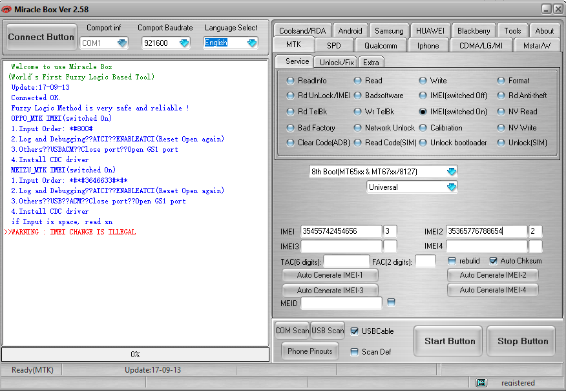Click Auto Generate IMEI-4 button
The width and height of the screenshot is (566, 392).
click(493, 290)
